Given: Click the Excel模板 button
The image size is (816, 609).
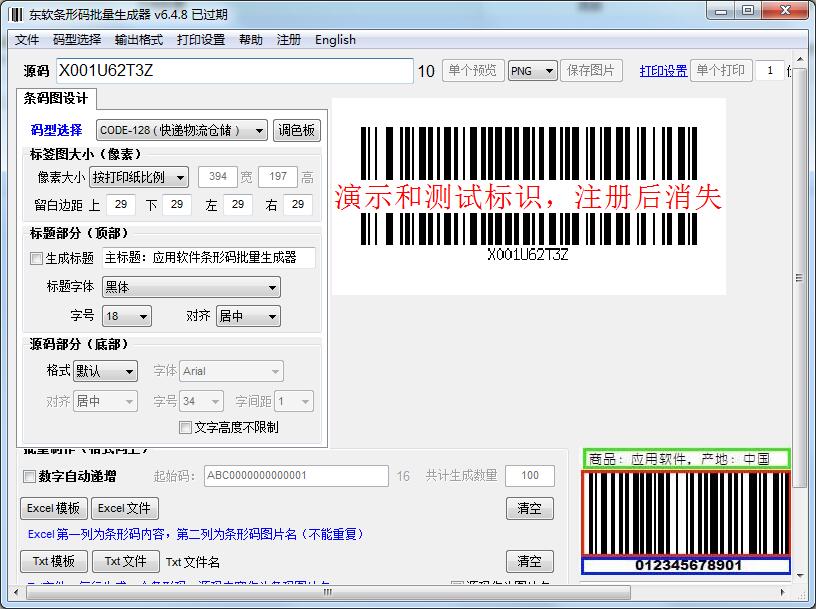Looking at the screenshot, I should click(54, 508).
